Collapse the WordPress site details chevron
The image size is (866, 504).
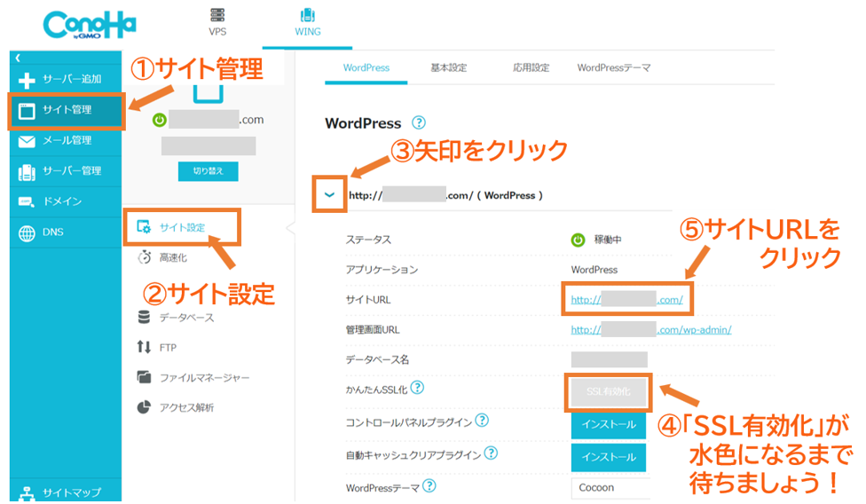330,195
